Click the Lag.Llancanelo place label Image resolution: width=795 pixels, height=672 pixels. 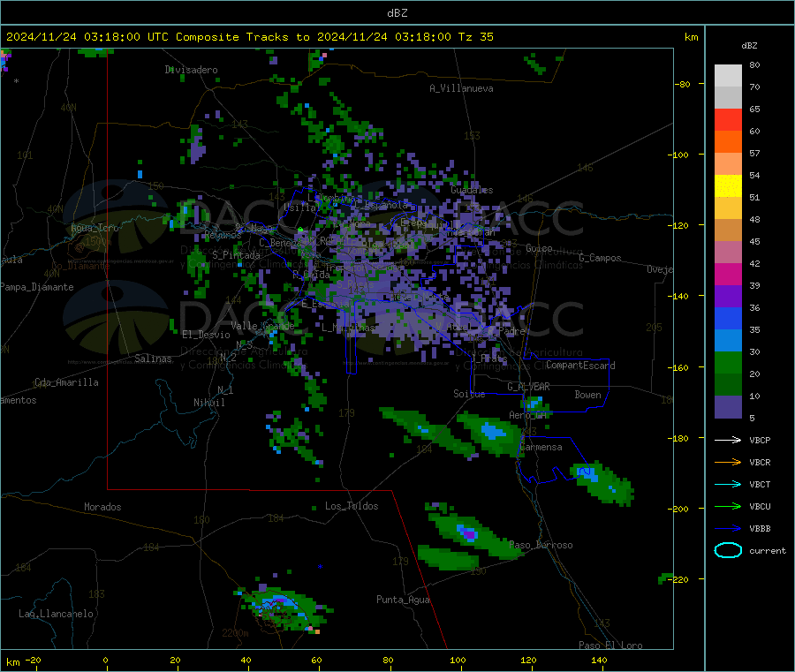point(57,614)
